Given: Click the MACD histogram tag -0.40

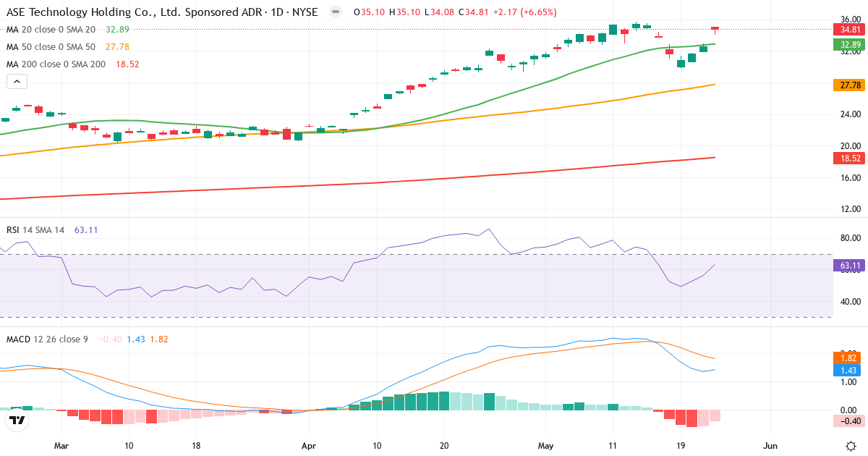Looking at the screenshot, I should point(849,421).
